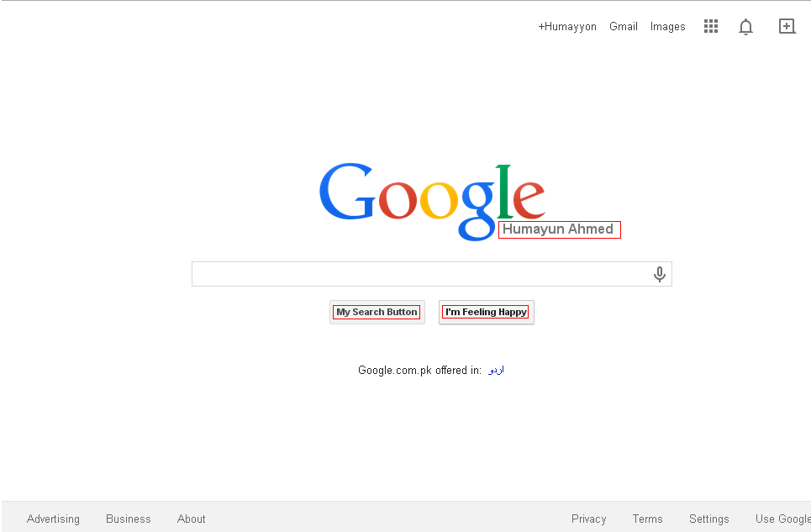Open the notifications bell icon
Viewport: 811px width, 532px height.
(x=745, y=27)
